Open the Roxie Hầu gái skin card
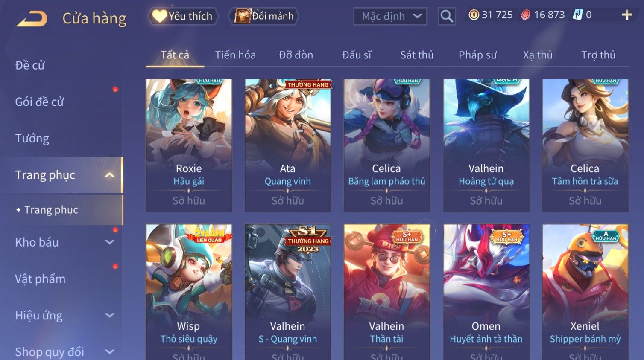 189,145
